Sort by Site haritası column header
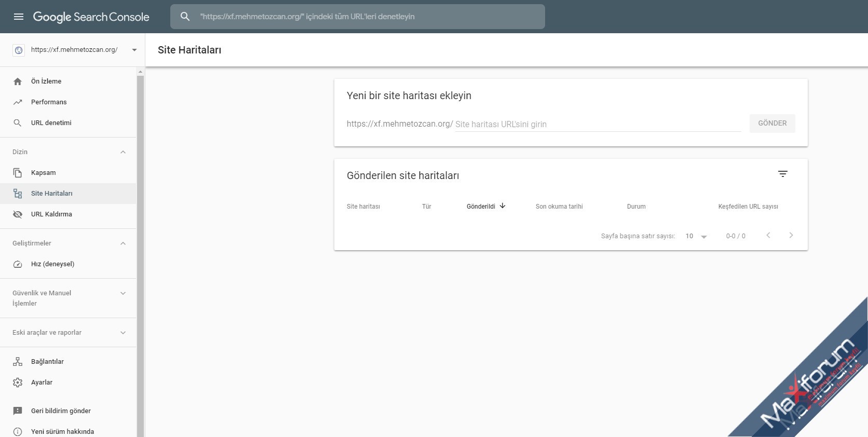 (363, 207)
